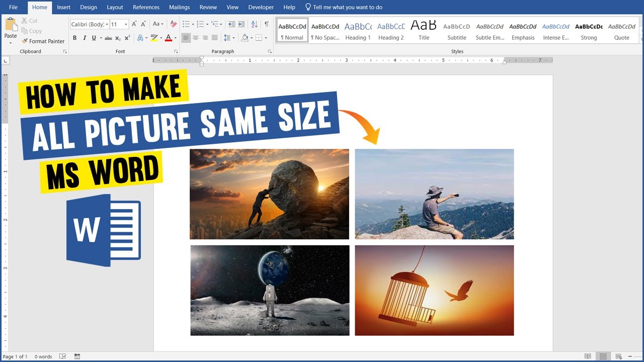This screenshot has width=644, height=362.
Task: Toggle Italic formatting
Action: [x=85, y=38]
